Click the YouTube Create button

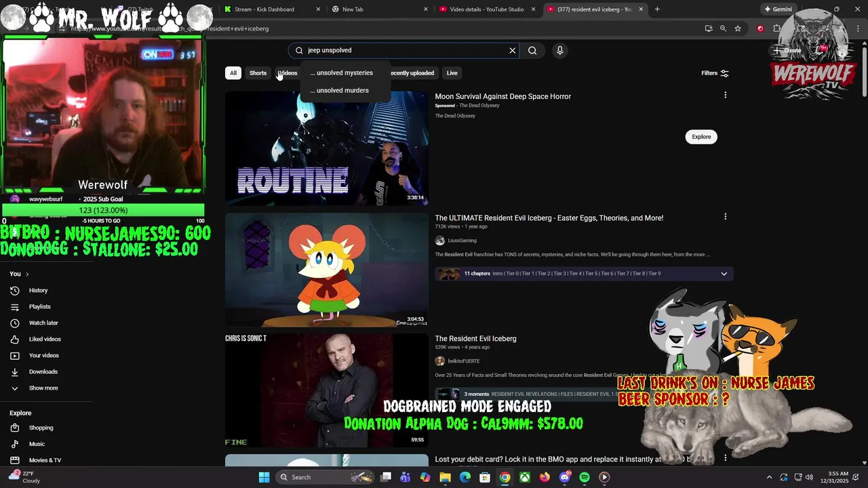pos(788,50)
